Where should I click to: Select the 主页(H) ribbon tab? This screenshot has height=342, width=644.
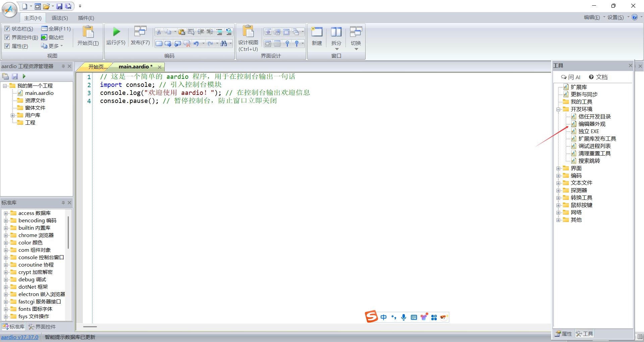coord(33,18)
